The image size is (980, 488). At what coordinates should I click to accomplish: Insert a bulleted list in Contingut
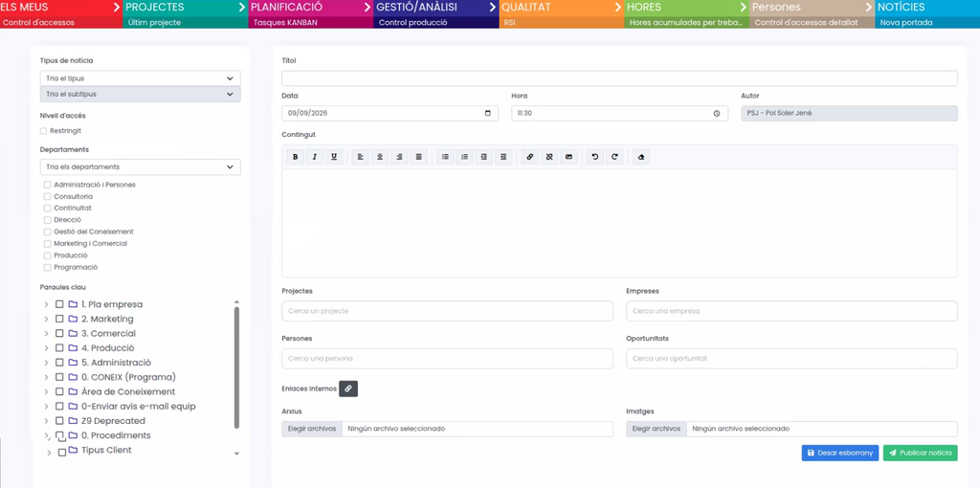pyautogui.click(x=445, y=157)
